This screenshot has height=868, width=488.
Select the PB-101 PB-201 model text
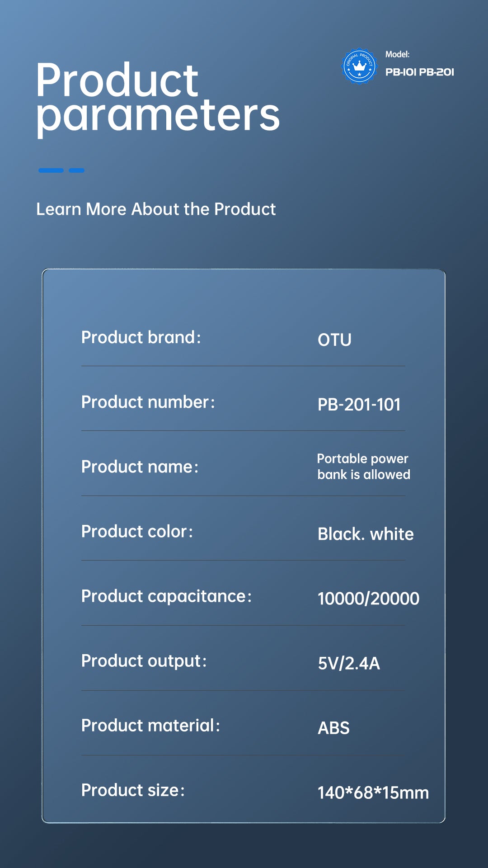tap(419, 72)
